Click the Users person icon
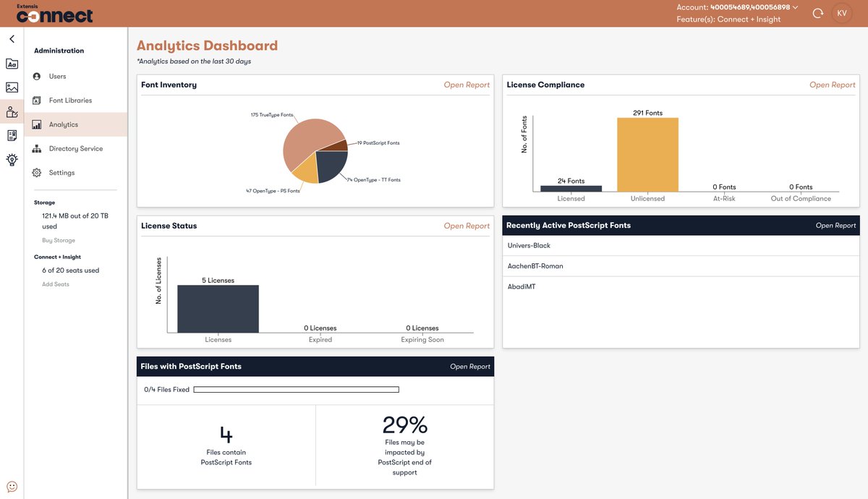 pyautogui.click(x=37, y=76)
